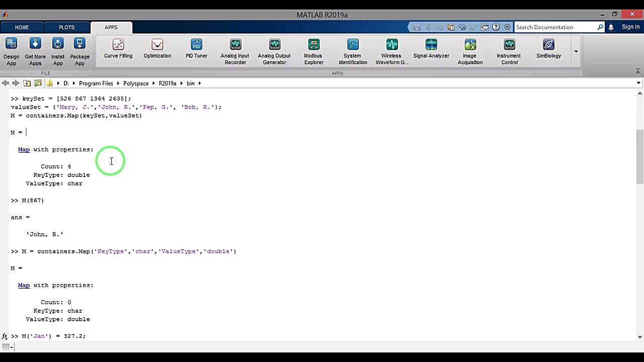Choose Install App in the toolstrip
644x362 pixels.
click(58, 52)
